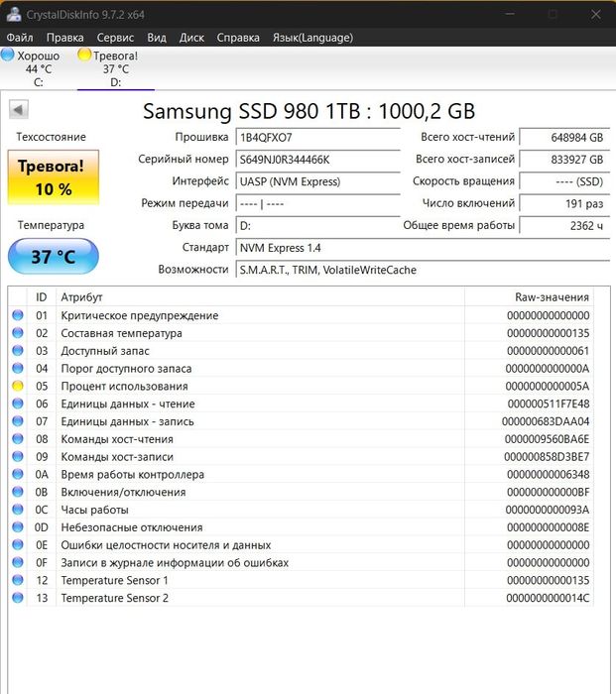
Task: Click status icon of Критическое предупреждение row
Action: [18, 315]
